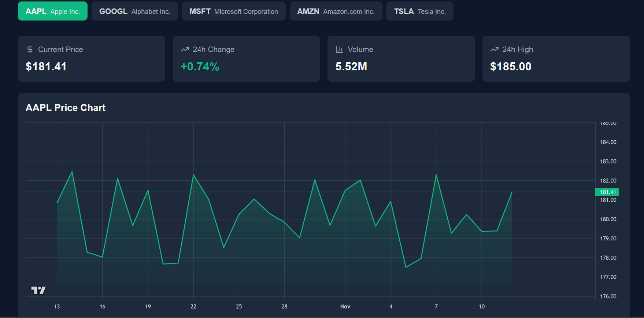Image resolution: width=644 pixels, height=318 pixels.
Task: Click the $181.41 current price value
Action: [x=46, y=67]
